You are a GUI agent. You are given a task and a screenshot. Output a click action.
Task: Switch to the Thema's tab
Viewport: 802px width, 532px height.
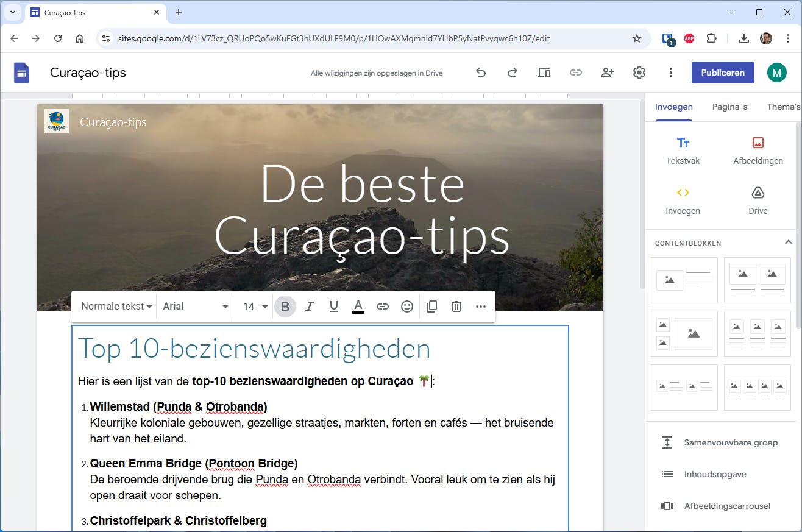(783, 107)
